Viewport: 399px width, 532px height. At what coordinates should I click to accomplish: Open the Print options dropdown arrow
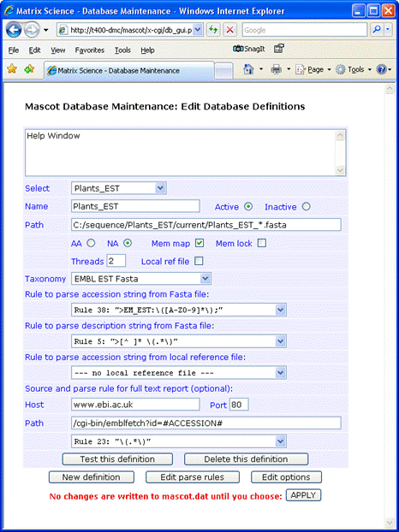(x=289, y=69)
